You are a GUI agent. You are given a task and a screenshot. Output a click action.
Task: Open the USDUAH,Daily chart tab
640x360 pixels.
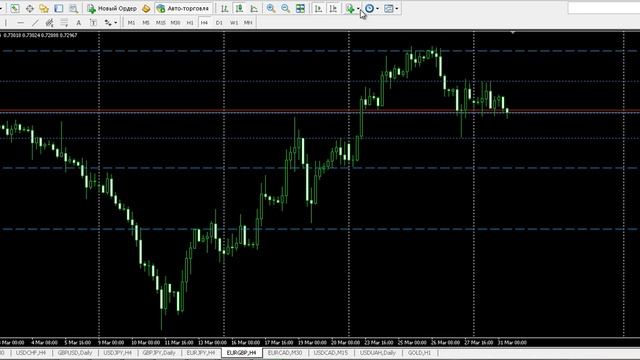(378, 353)
